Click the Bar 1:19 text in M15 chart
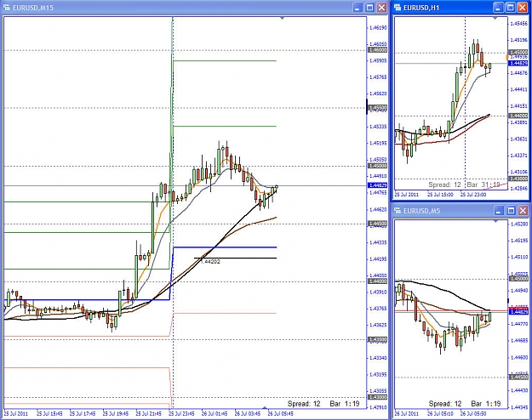 point(345,404)
